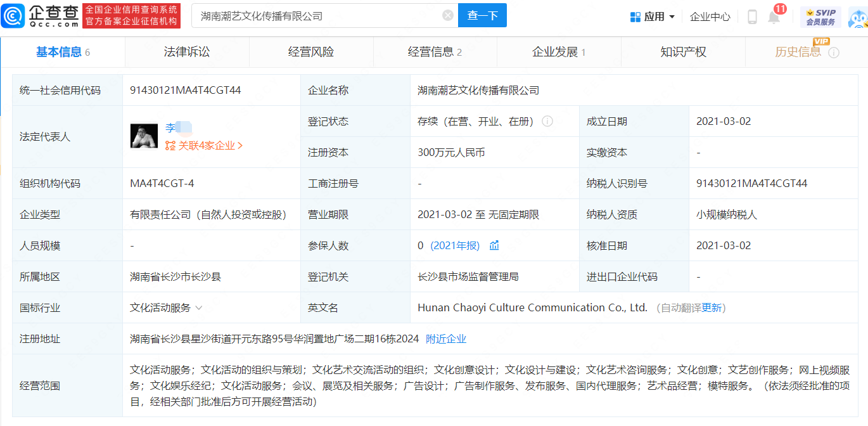Click the 长沙县市场监督管理局 registration authority
868x426 pixels.
pos(468,276)
